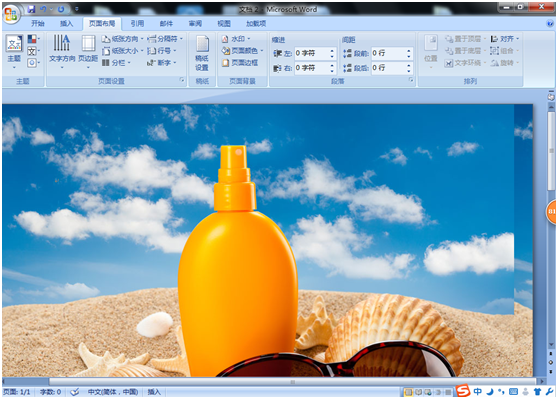Open Word Help with the question mark icon
The width and height of the screenshot is (558, 399).
[550, 23]
